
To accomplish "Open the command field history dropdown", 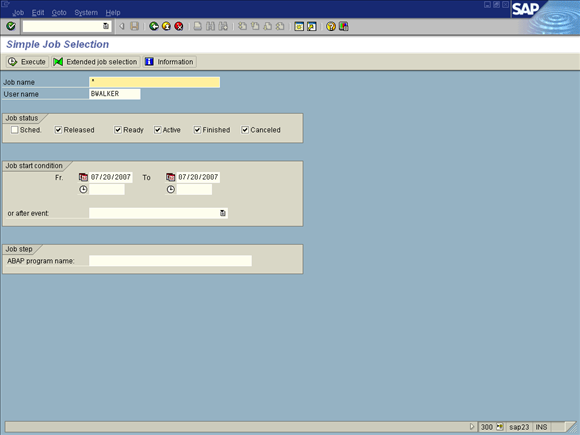I will 106,26.
